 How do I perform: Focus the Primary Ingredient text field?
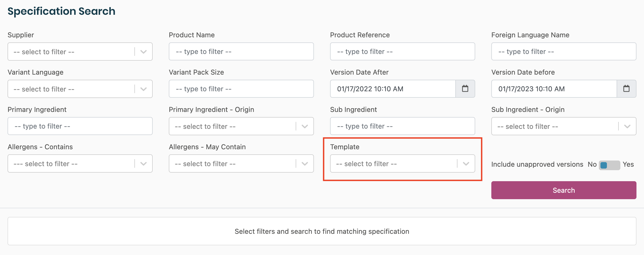tap(80, 126)
